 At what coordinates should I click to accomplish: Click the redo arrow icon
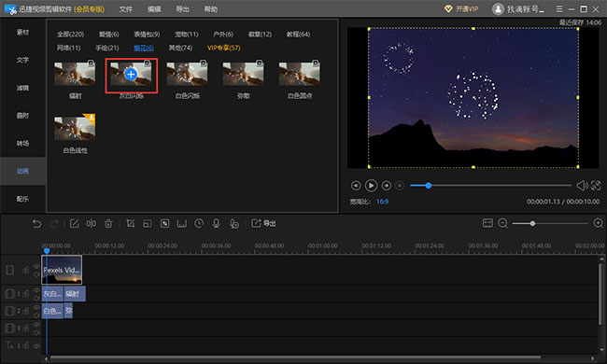point(54,224)
